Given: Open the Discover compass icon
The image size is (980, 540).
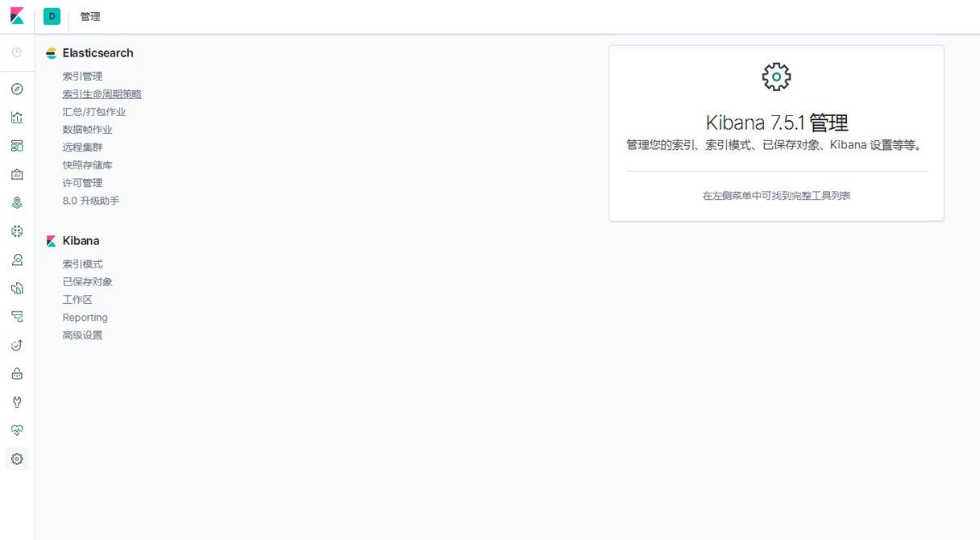Looking at the screenshot, I should [17, 89].
